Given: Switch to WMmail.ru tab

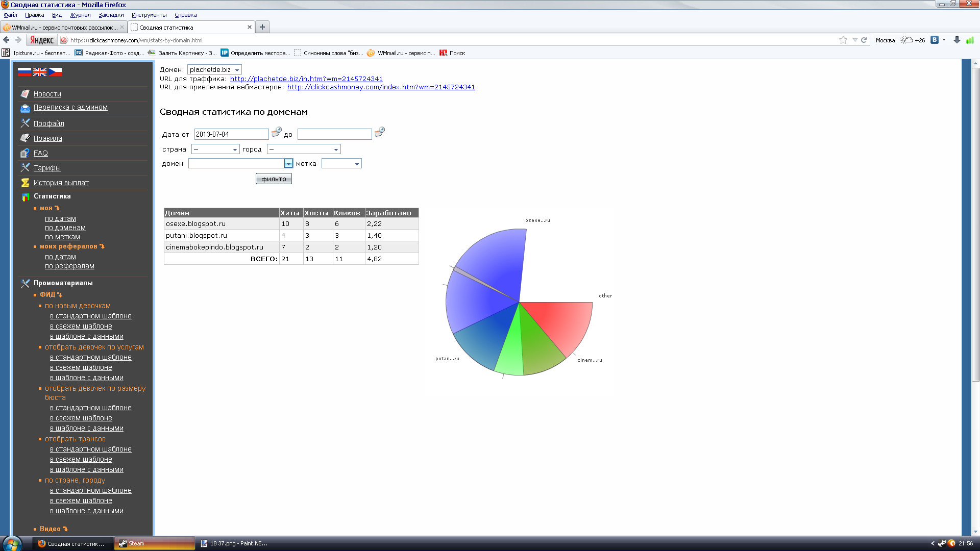Looking at the screenshot, I should pyautogui.click(x=64, y=27).
